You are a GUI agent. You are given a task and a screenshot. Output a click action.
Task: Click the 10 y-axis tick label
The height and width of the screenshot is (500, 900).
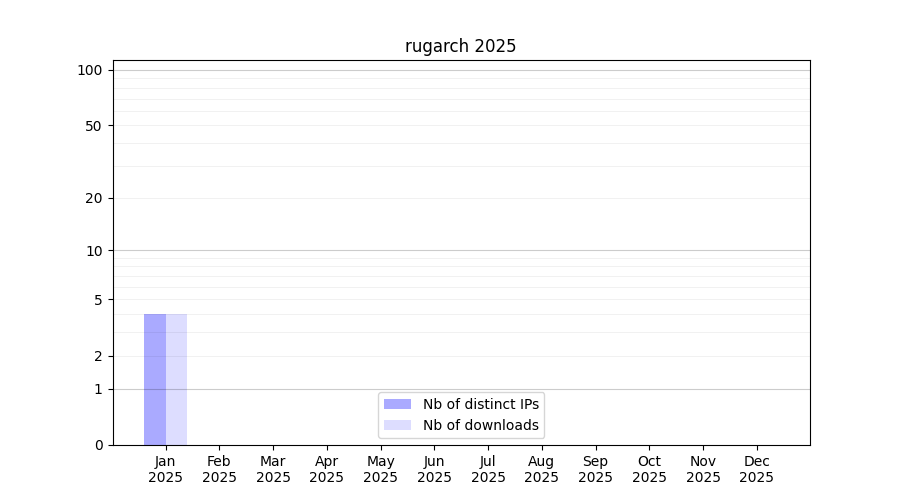pyautogui.click(x=93, y=251)
